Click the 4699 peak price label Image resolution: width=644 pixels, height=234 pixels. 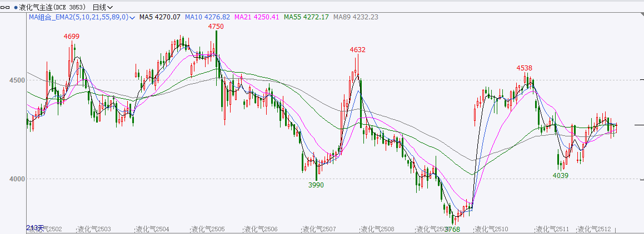(72, 37)
